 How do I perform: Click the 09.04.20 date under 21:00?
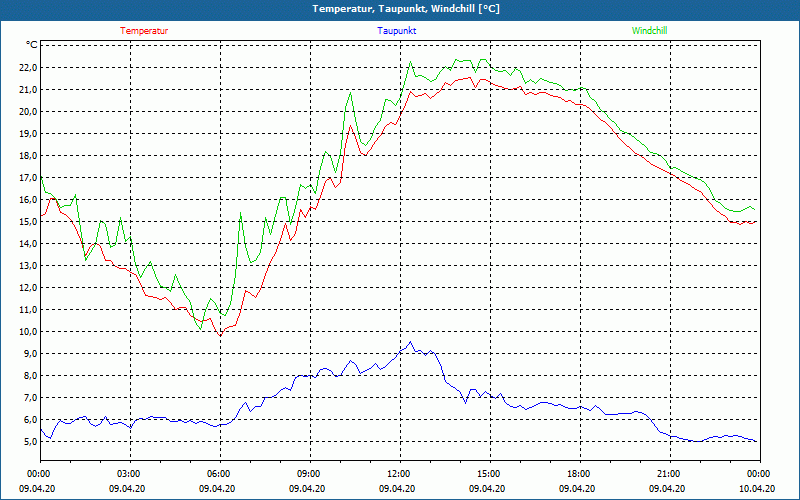pos(667,488)
